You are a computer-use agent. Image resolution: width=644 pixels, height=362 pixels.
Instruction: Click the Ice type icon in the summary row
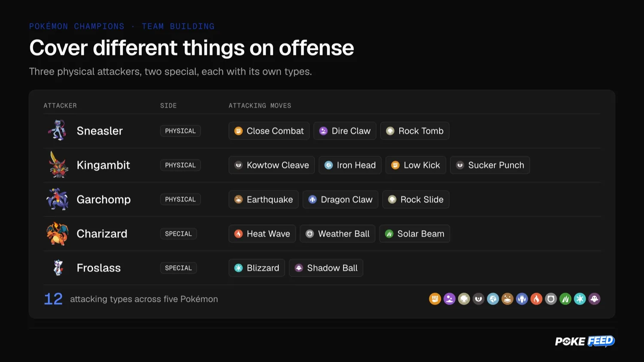580,299
